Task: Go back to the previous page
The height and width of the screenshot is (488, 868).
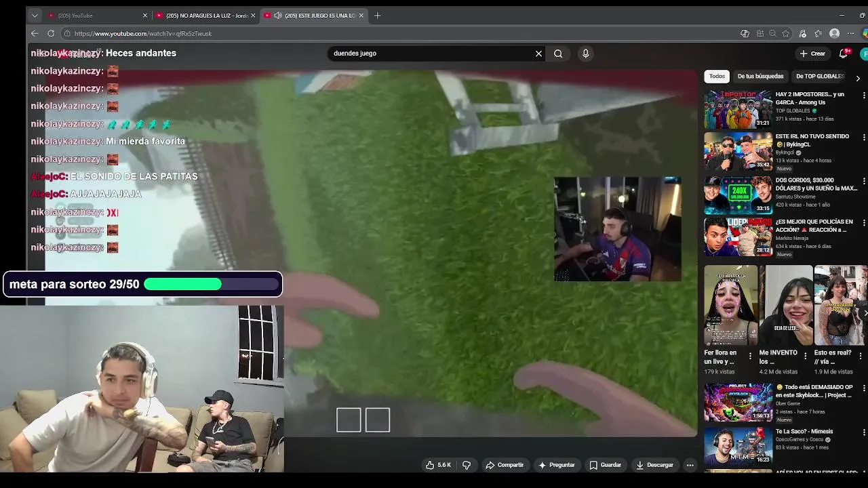Action: click(35, 33)
